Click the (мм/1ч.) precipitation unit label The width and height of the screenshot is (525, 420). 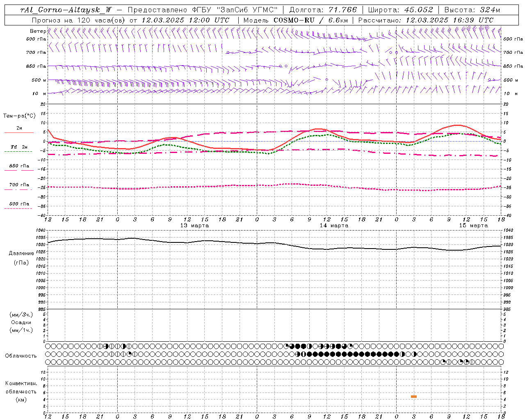point(21,330)
